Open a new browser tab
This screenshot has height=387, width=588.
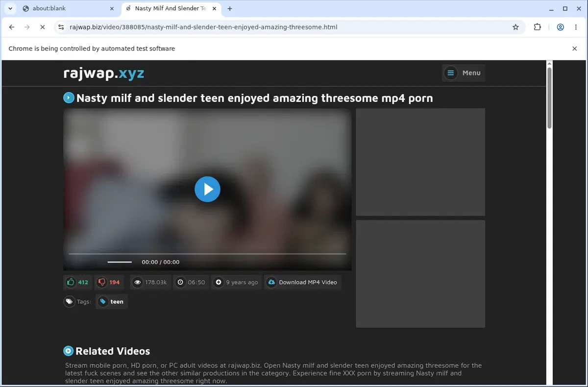230,8
